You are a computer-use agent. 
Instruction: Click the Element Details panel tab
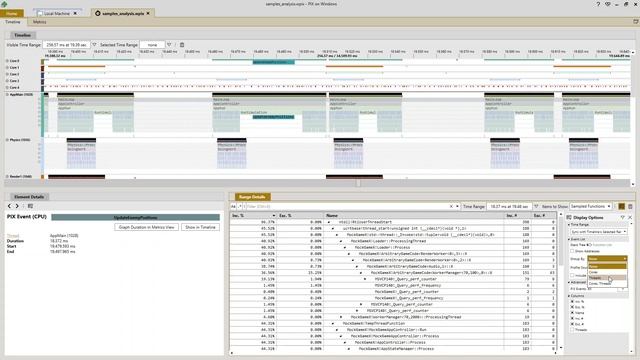click(x=29, y=197)
